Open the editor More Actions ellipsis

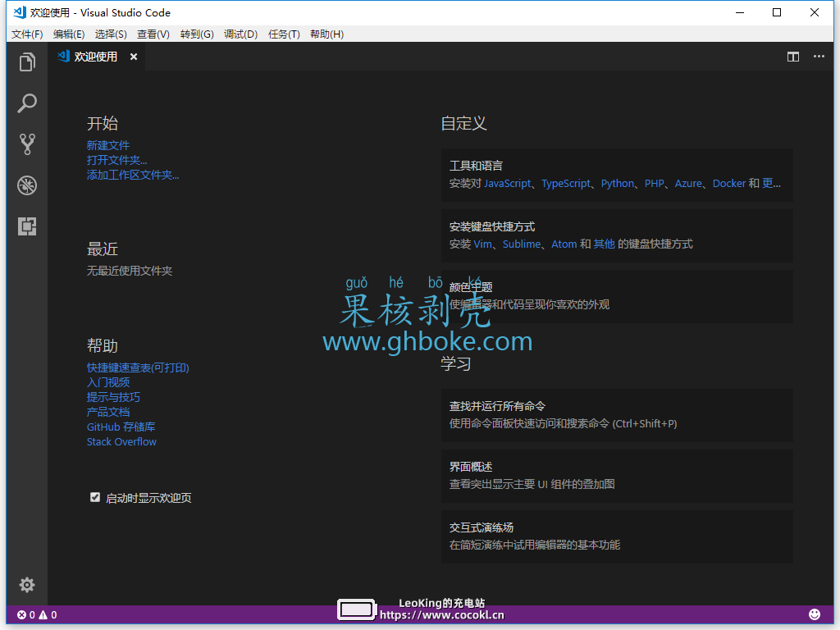click(x=819, y=57)
